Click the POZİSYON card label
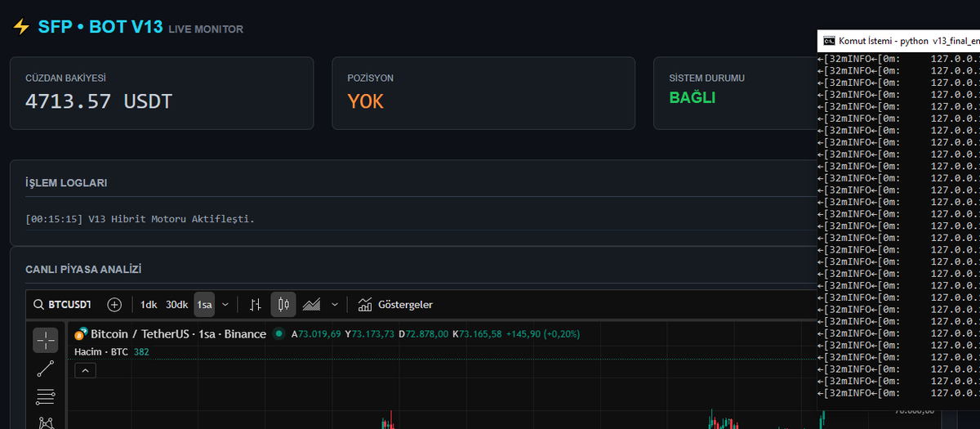 pyautogui.click(x=371, y=78)
